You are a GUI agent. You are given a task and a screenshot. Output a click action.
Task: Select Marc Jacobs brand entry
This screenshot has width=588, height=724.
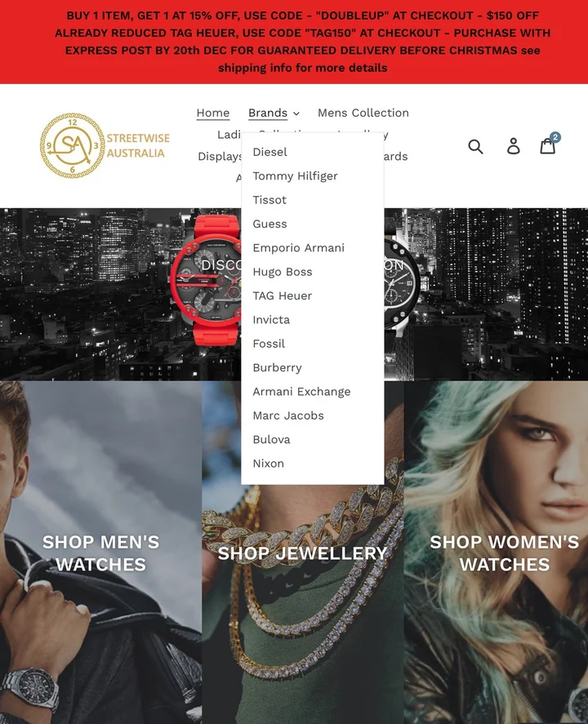[x=288, y=415]
